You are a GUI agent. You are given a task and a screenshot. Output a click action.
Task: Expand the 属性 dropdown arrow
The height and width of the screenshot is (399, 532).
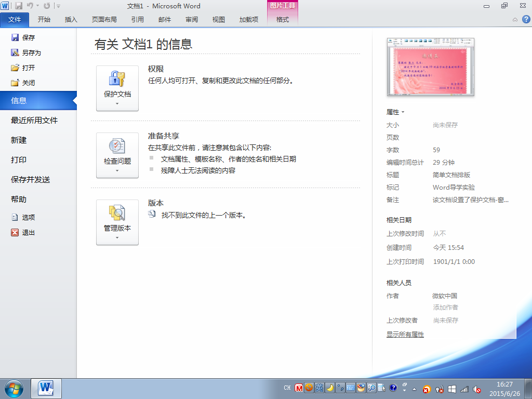point(403,112)
